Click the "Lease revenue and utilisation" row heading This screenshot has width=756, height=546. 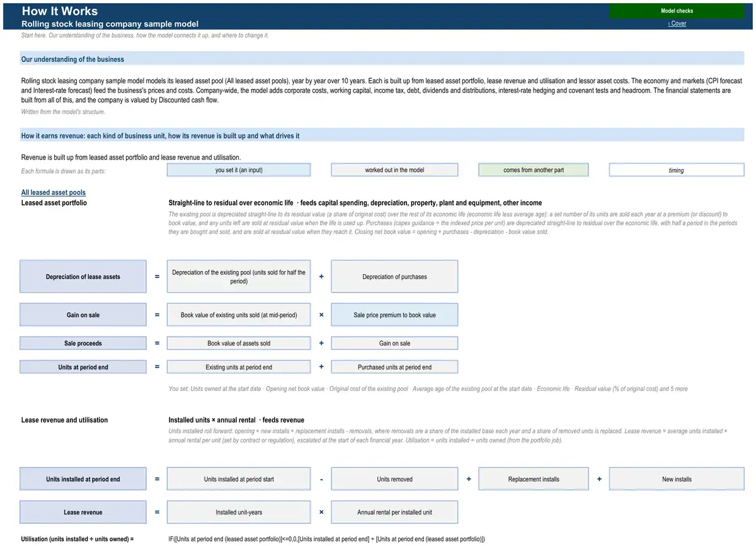pos(64,420)
